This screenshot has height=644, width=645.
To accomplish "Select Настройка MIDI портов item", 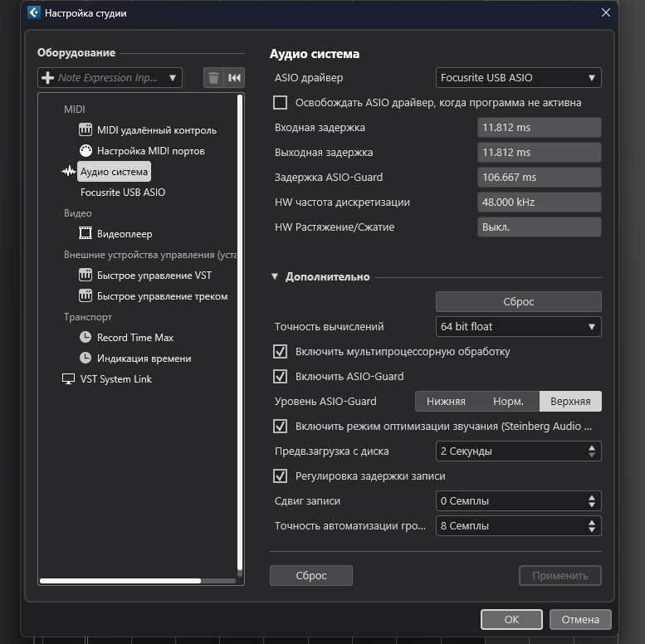I will coord(150,151).
